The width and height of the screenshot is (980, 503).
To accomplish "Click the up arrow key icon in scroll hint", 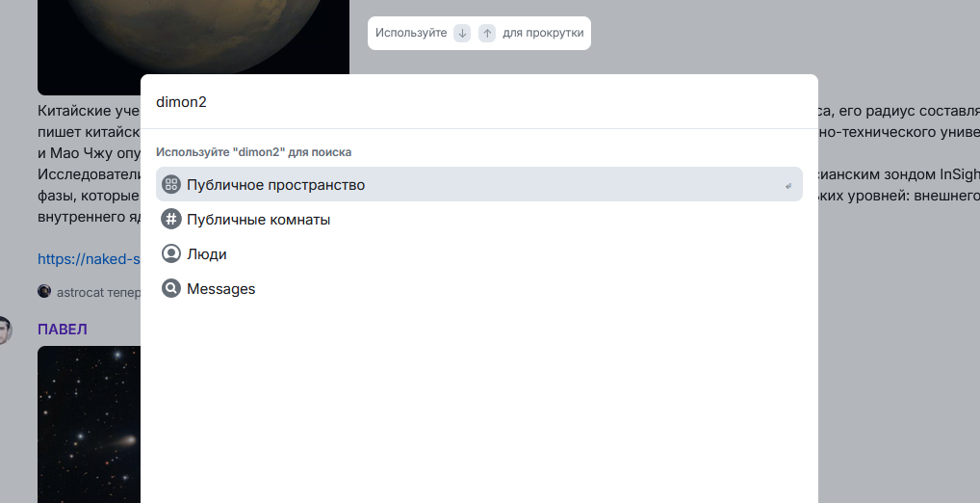I will coord(487,33).
